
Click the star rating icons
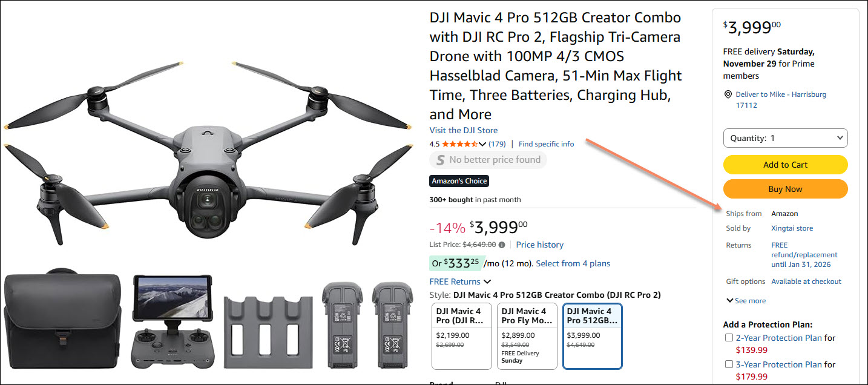460,144
